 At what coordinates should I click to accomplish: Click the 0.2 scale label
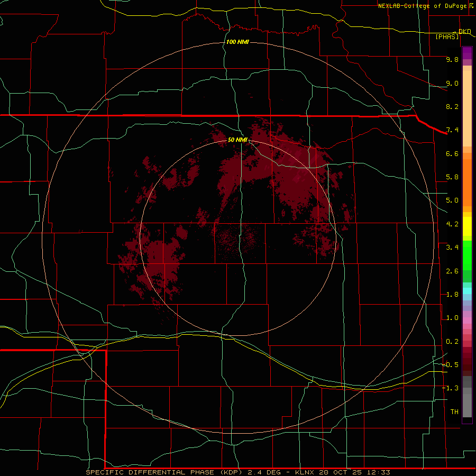click(452, 342)
